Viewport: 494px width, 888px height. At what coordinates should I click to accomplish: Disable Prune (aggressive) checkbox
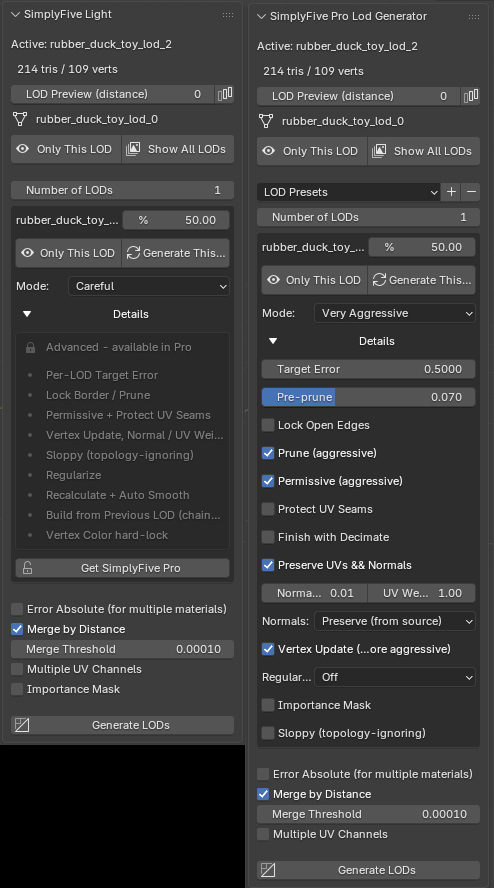[268, 453]
